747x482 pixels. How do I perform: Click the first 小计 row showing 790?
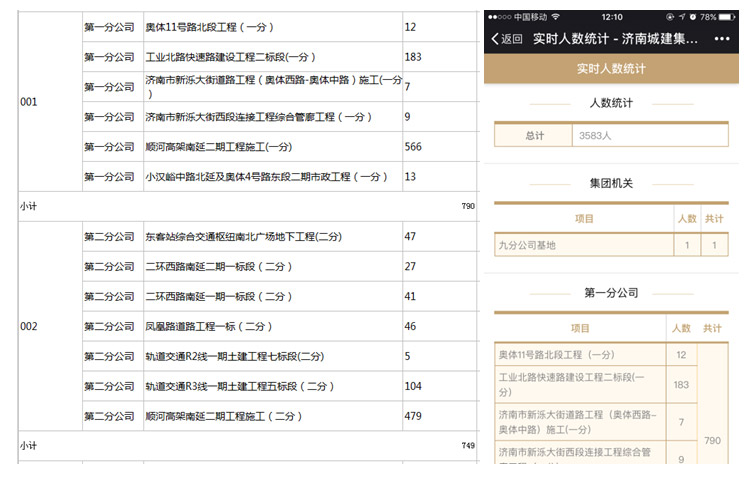point(248,206)
